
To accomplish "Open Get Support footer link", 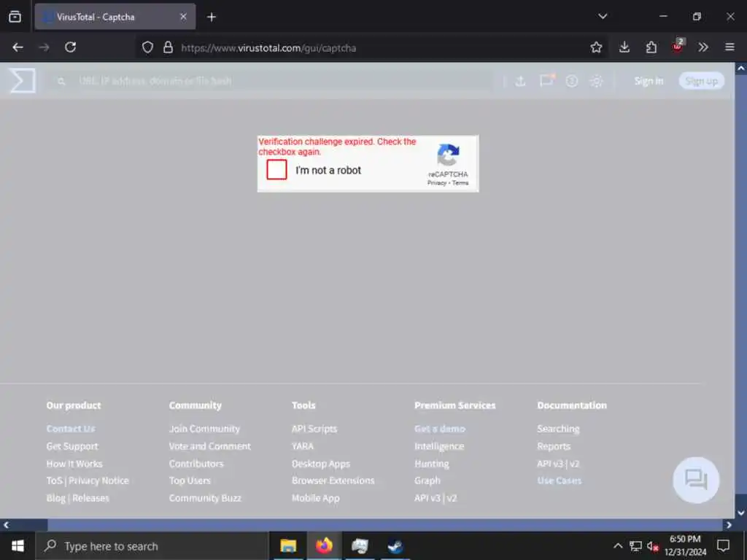I will point(72,446).
